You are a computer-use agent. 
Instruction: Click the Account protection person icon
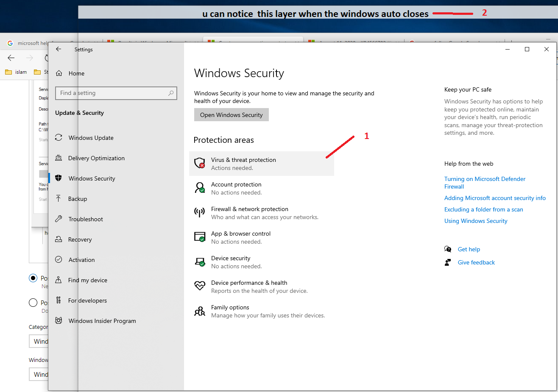[200, 188]
